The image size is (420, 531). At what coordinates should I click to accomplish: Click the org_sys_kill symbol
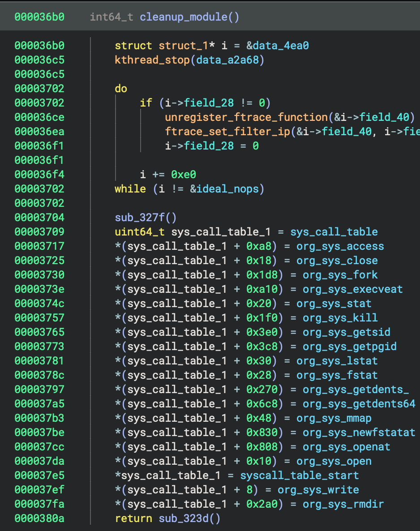pyautogui.click(x=340, y=318)
